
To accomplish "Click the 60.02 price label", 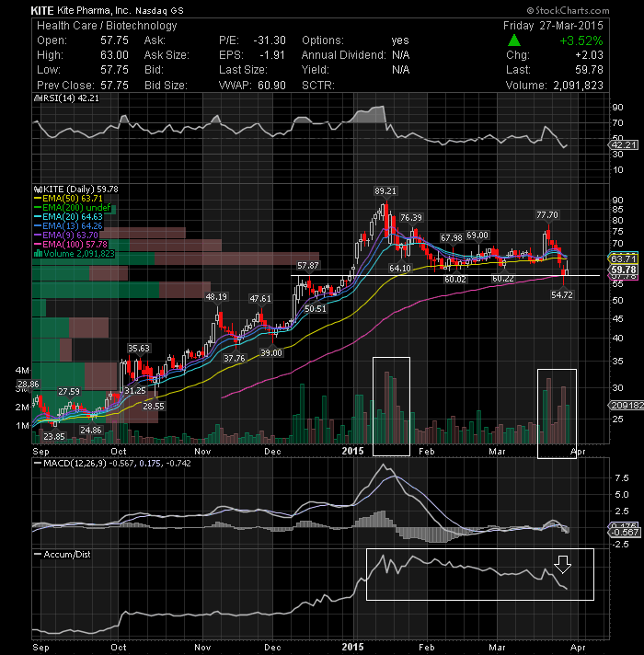I will click(454, 279).
